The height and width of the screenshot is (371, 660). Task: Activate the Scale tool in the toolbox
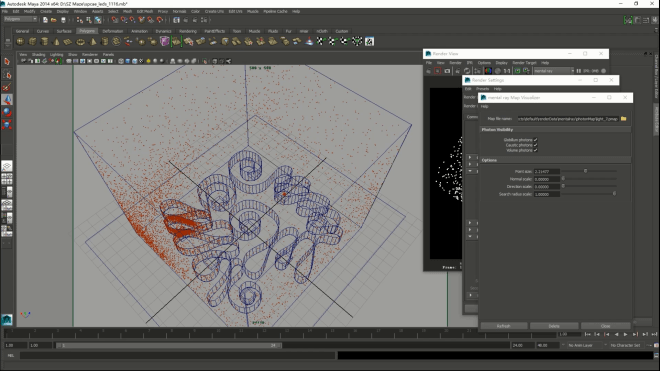click(x=7, y=125)
